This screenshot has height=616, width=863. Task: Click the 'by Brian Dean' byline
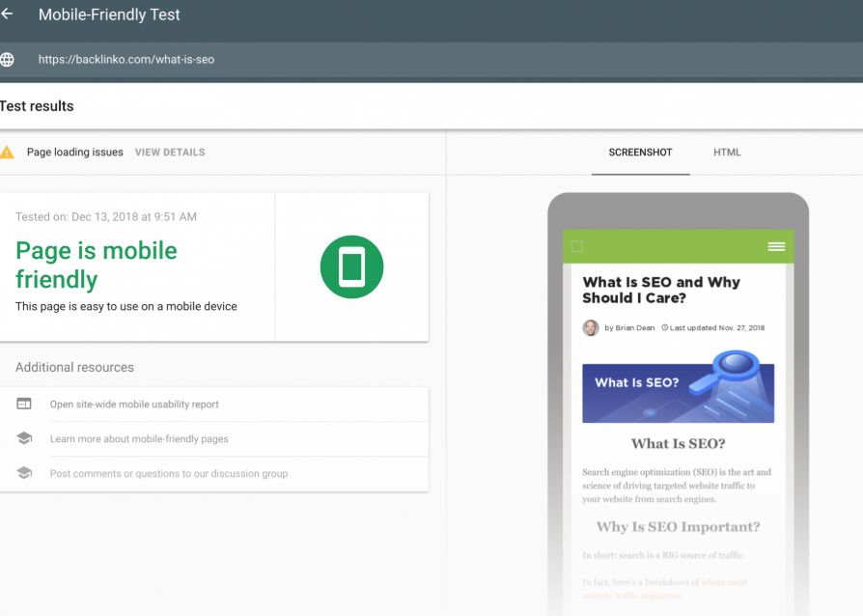coord(629,327)
